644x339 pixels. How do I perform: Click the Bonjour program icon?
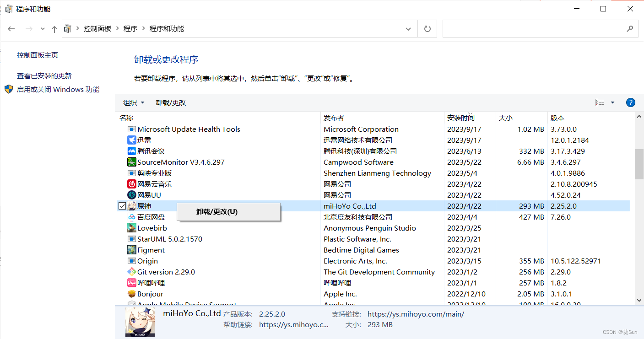click(132, 294)
